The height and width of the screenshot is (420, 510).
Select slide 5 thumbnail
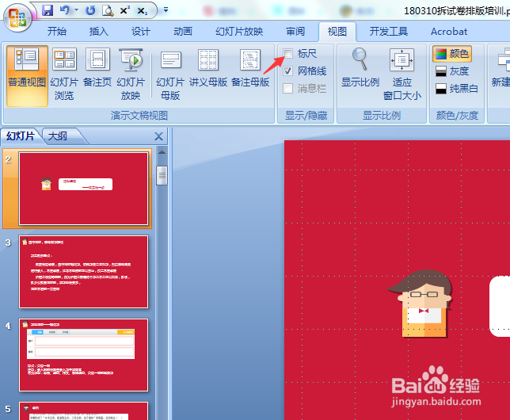[84, 410]
